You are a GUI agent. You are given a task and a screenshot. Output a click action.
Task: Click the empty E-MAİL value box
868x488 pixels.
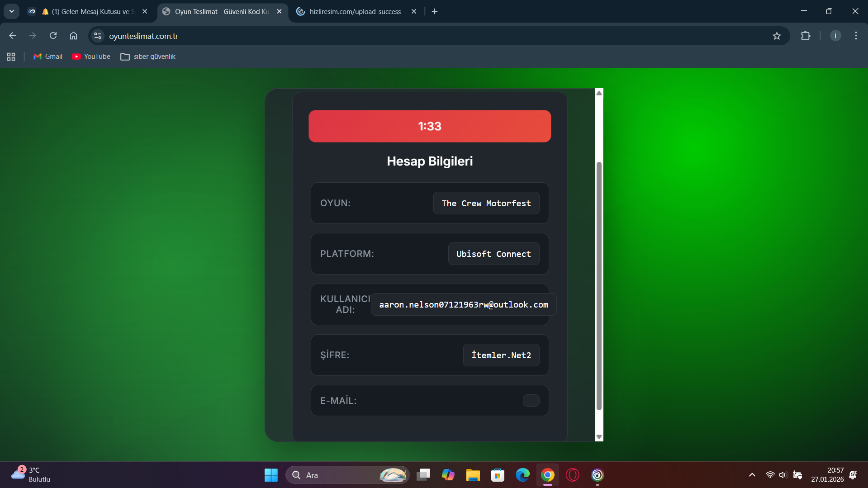pyautogui.click(x=531, y=401)
